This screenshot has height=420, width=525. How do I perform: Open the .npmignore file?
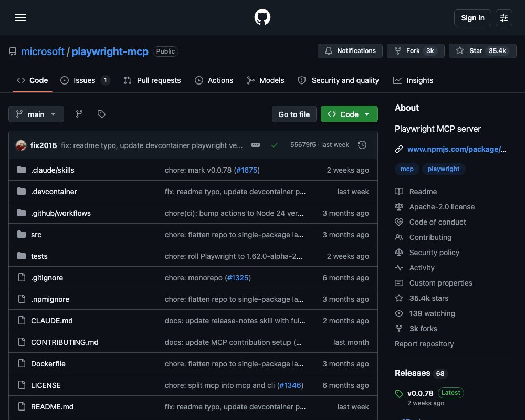(x=50, y=299)
